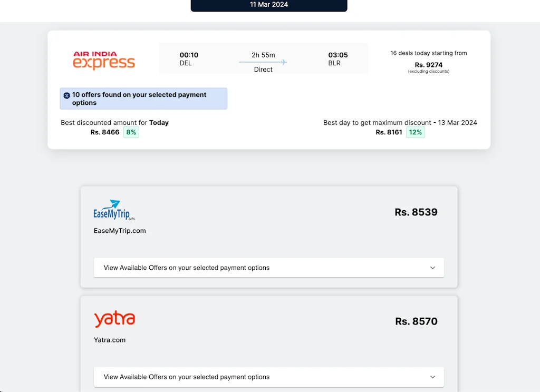The image size is (540, 392).
Task: Click the Air India Express logo
Action: click(103, 60)
